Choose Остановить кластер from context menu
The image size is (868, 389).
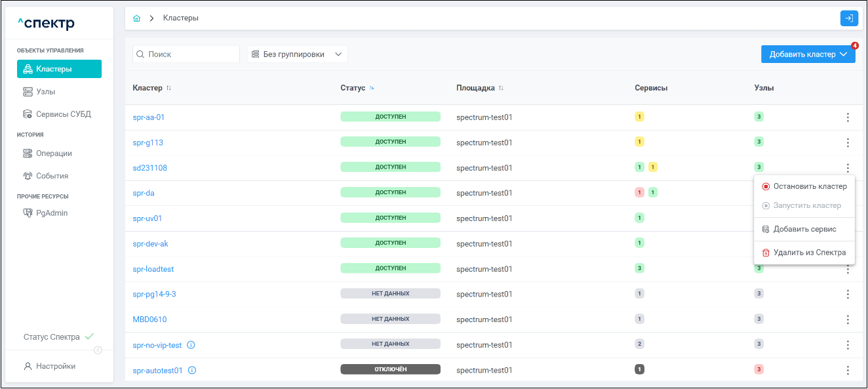click(810, 186)
